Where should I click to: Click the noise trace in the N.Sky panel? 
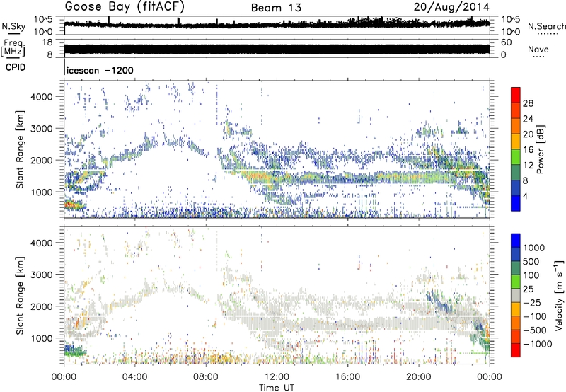277,24
